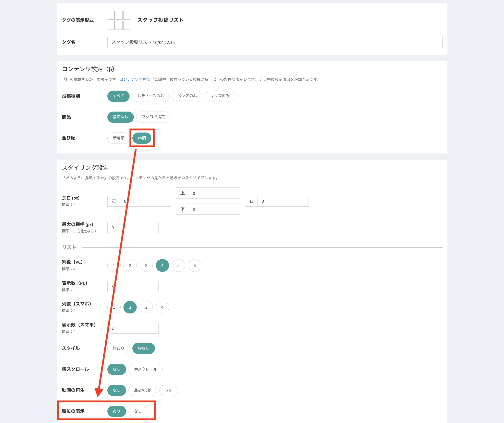This screenshot has width=504, height=423.
Task: Enable 横スクロール horizontal scroll option
Action: [x=145, y=369]
